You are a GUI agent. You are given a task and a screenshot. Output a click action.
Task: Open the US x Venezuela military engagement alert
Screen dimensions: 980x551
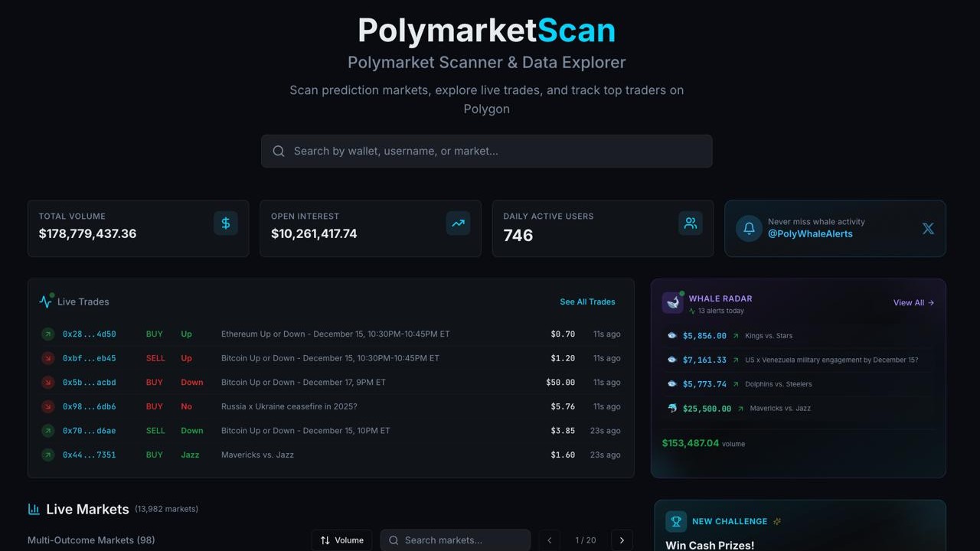831,360
